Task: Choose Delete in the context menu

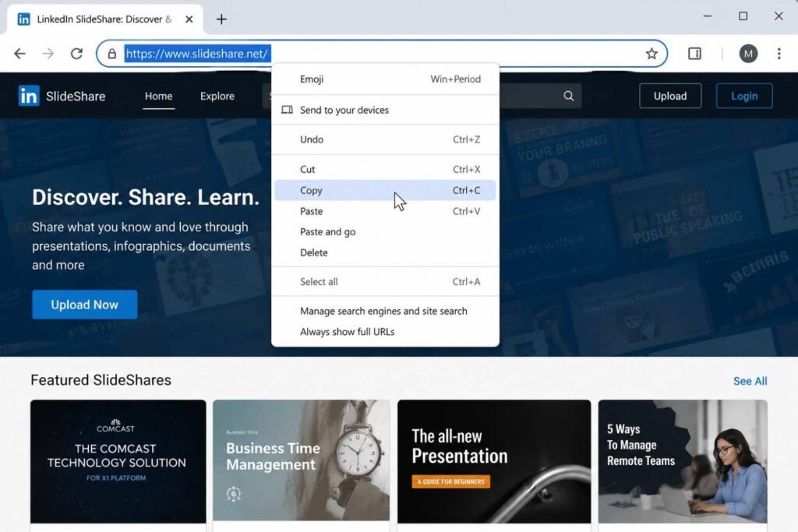Action: pyautogui.click(x=385, y=253)
